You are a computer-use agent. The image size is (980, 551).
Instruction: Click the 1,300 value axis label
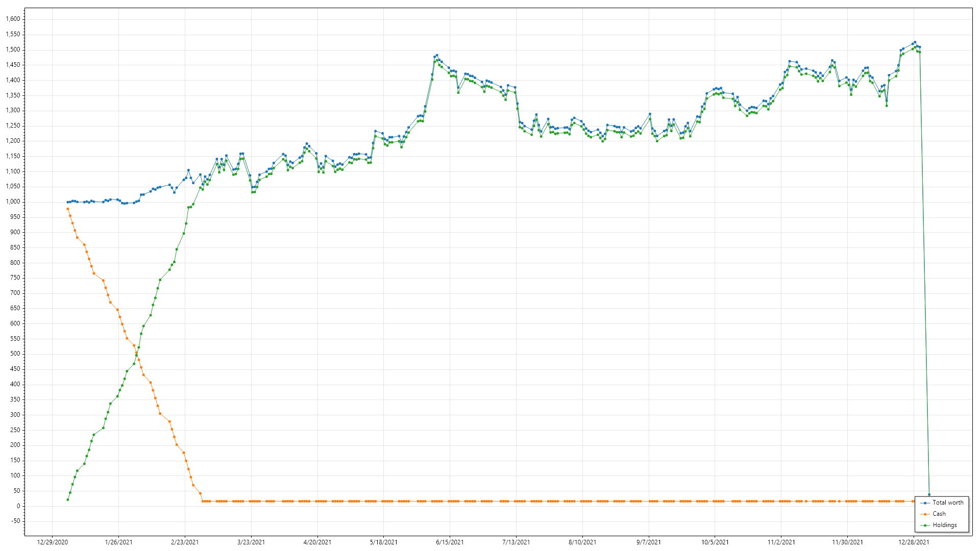pos(13,111)
